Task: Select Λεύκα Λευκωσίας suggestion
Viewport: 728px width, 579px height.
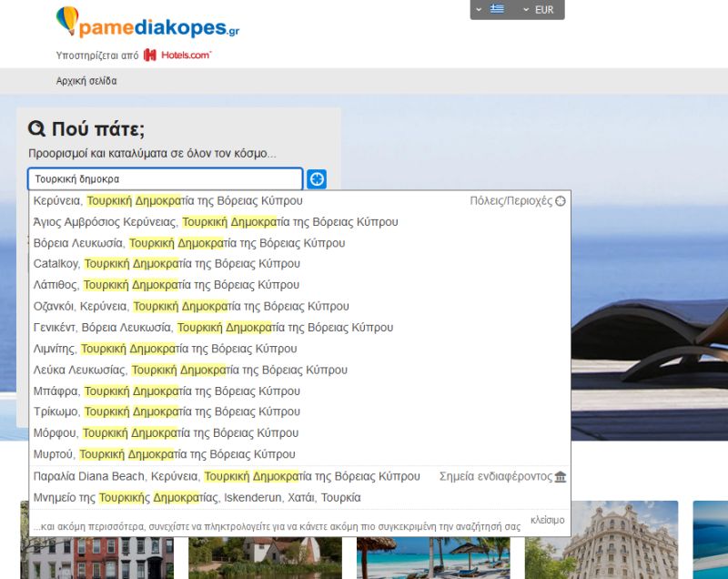Action: [299, 370]
